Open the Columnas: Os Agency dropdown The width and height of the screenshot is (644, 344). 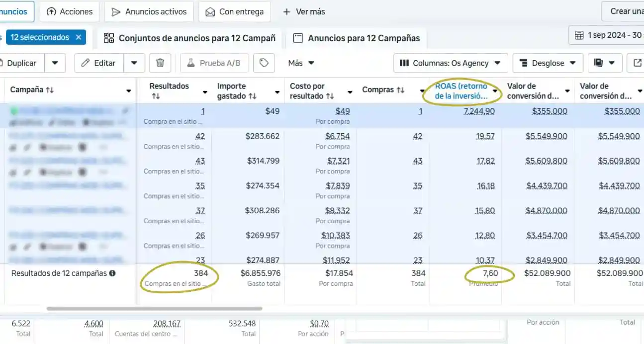(451, 63)
